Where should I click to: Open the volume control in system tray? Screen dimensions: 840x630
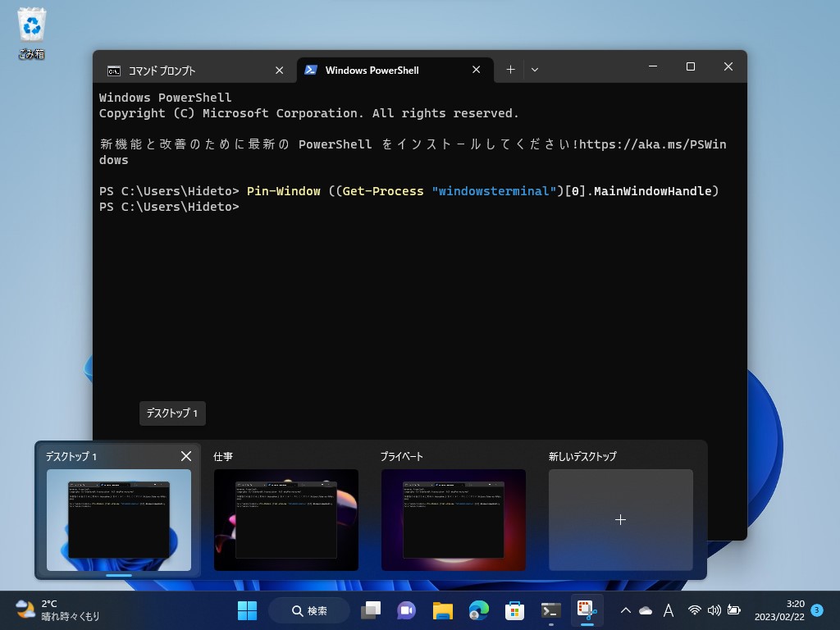(713, 611)
